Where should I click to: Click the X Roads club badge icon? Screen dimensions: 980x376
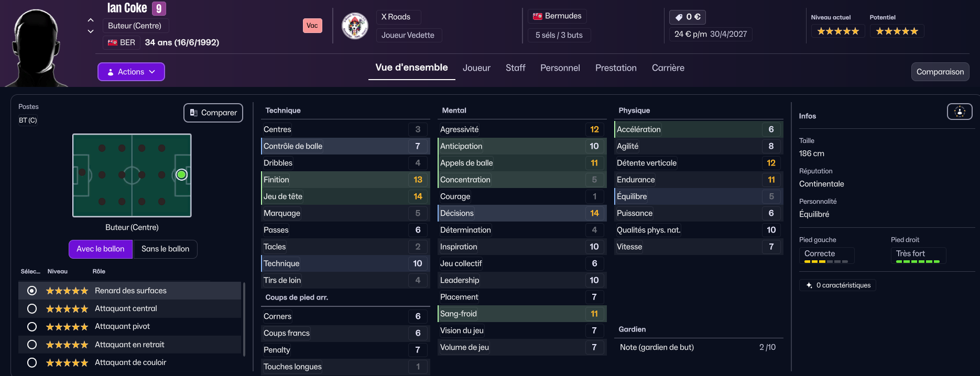[355, 26]
